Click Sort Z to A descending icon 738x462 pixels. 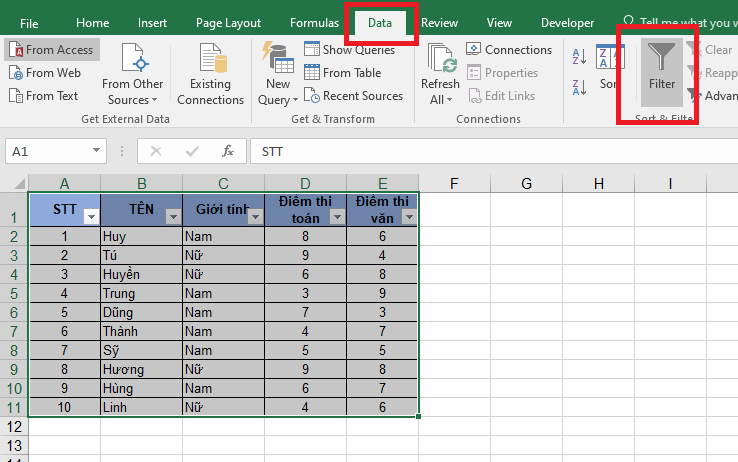(x=580, y=88)
